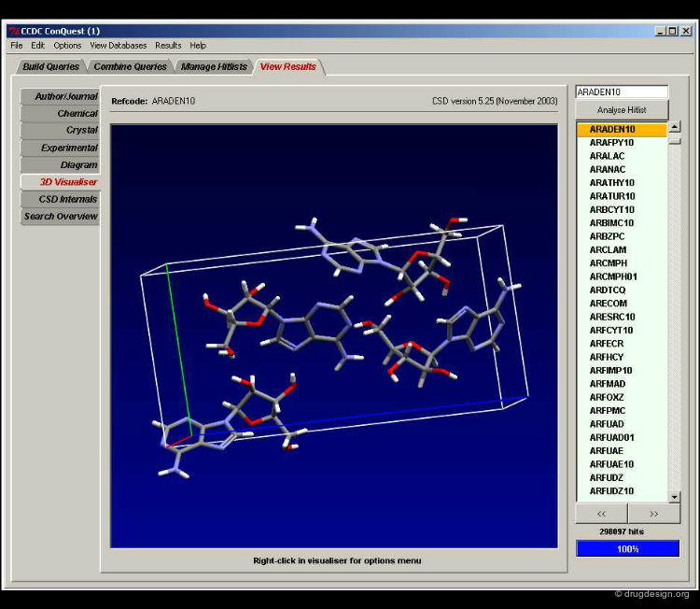
Task: Open the Results menu
Action: pyautogui.click(x=168, y=46)
